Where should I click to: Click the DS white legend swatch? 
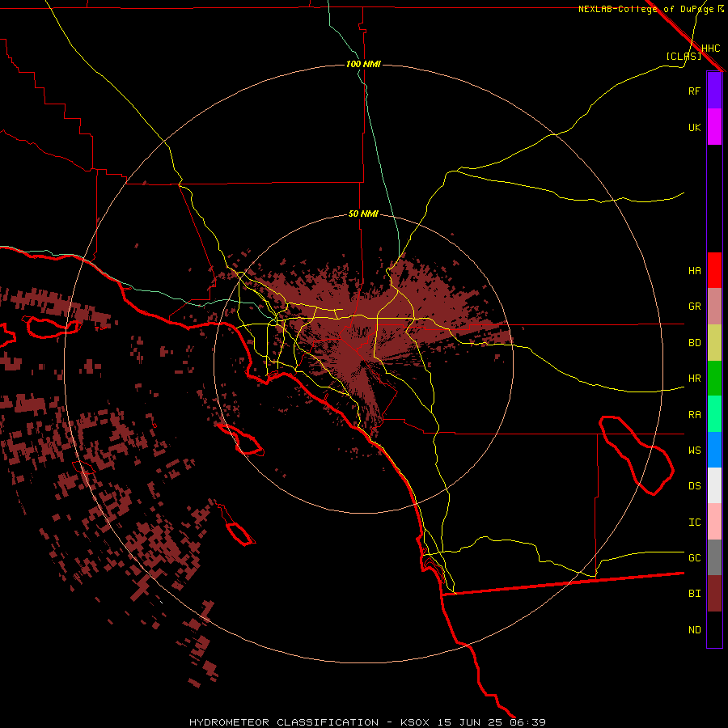point(714,485)
